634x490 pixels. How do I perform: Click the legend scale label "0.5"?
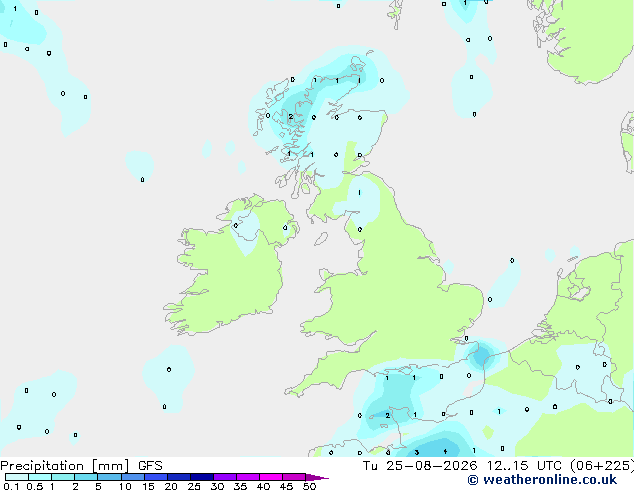(35, 486)
